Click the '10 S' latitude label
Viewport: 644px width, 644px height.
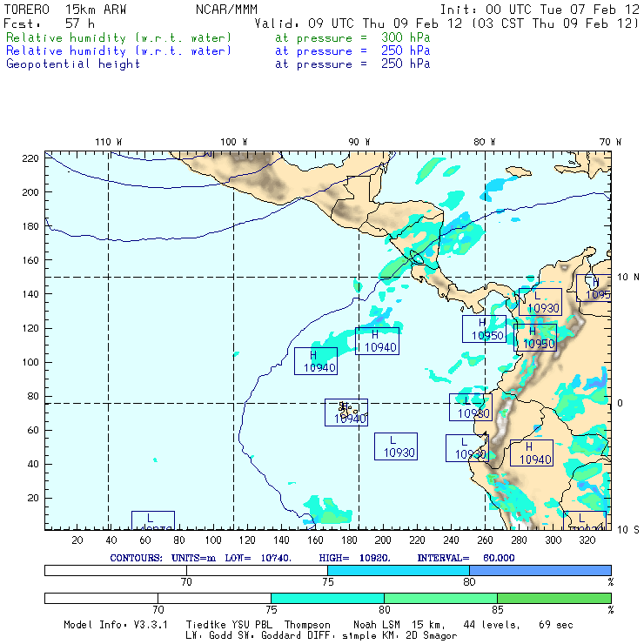[x=628, y=530]
